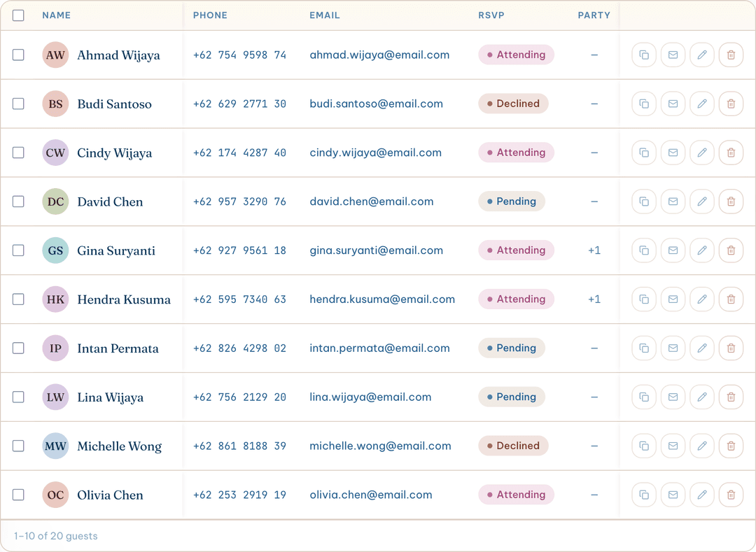Click the GS avatar for Gina Suryanti

click(55, 250)
